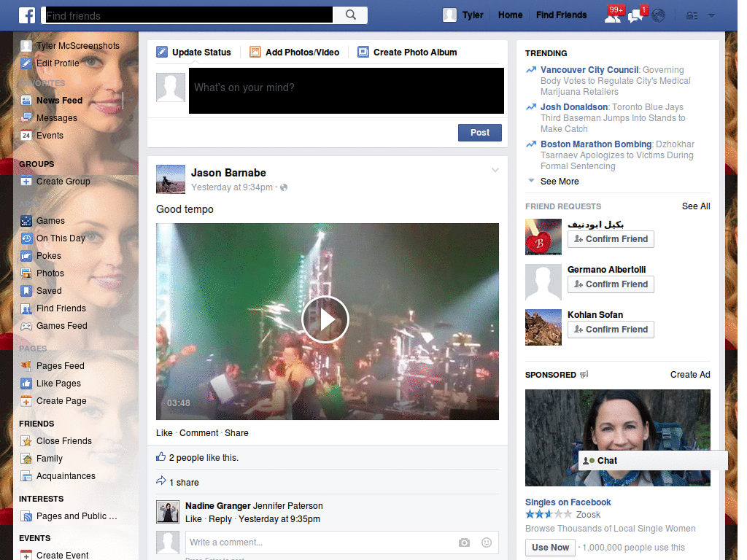Open Kohlan Sofan profile thumbnail
Screen dimensions: 747x560
543,327
